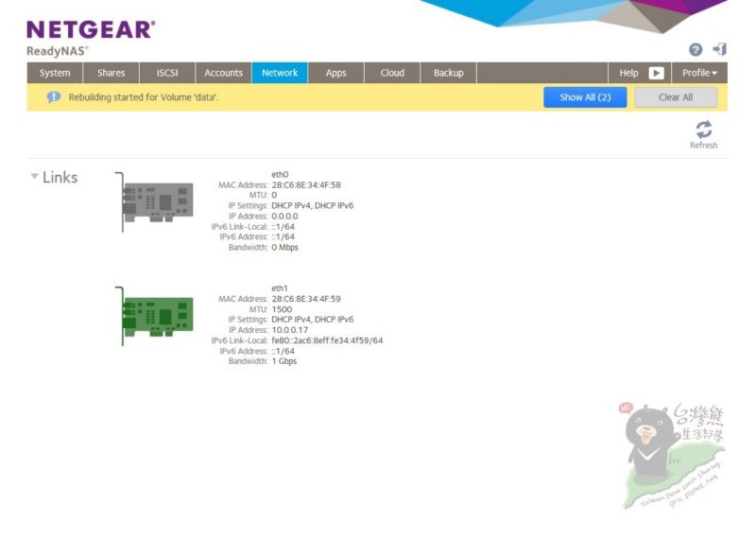This screenshot has height=540, width=756.
Task: Click the IP address 10.0.0.17
Action: [290, 330]
